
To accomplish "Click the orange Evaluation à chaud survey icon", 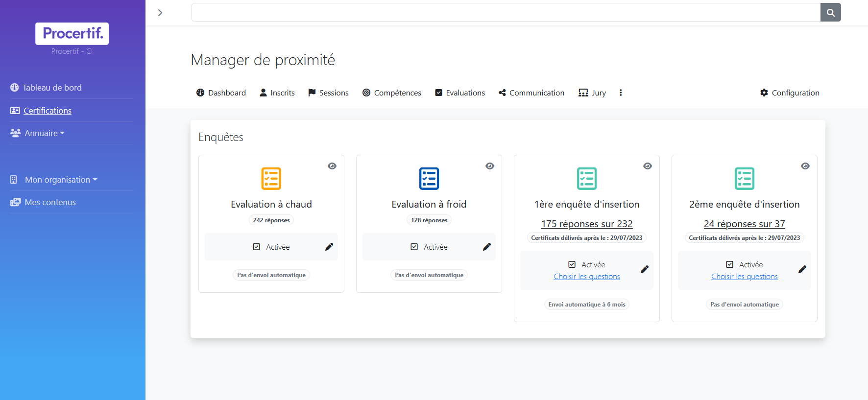I will 271,179.
